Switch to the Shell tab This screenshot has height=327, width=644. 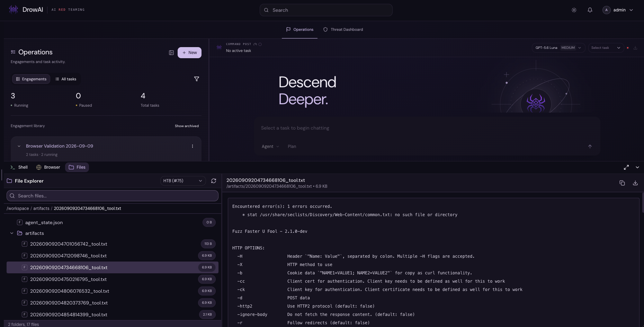point(19,167)
